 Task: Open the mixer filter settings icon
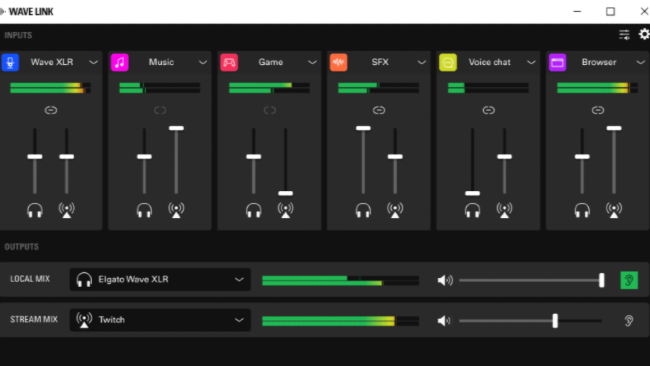coord(624,35)
